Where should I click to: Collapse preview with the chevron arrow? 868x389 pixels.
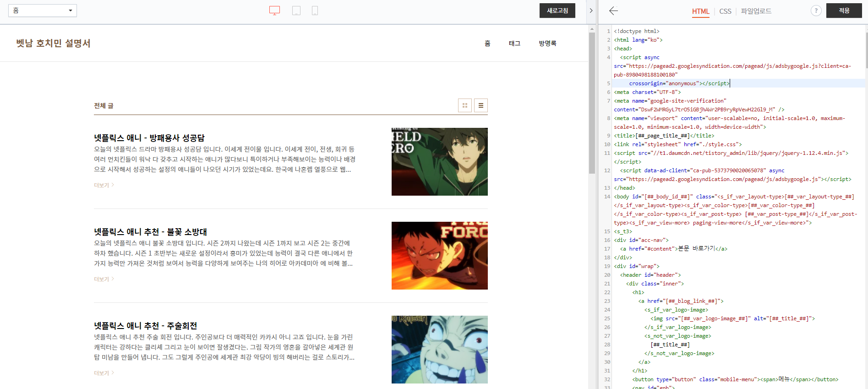[591, 11]
